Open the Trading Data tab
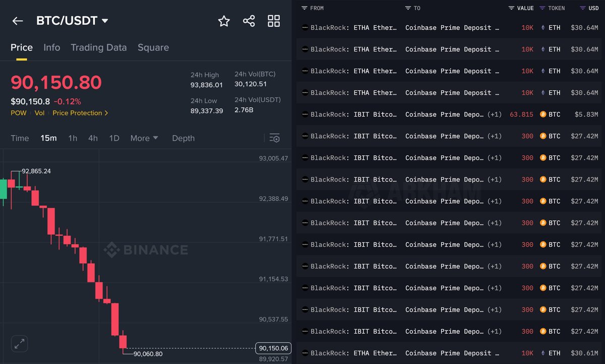The width and height of the screenshot is (605, 364). [99, 47]
